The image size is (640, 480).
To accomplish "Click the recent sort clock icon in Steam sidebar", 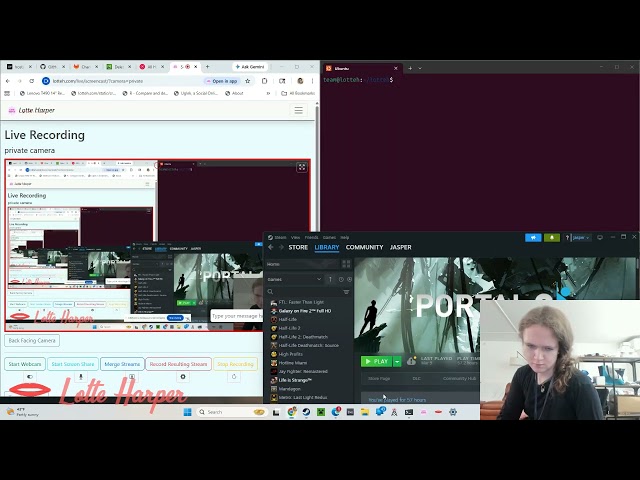I will coord(341,280).
